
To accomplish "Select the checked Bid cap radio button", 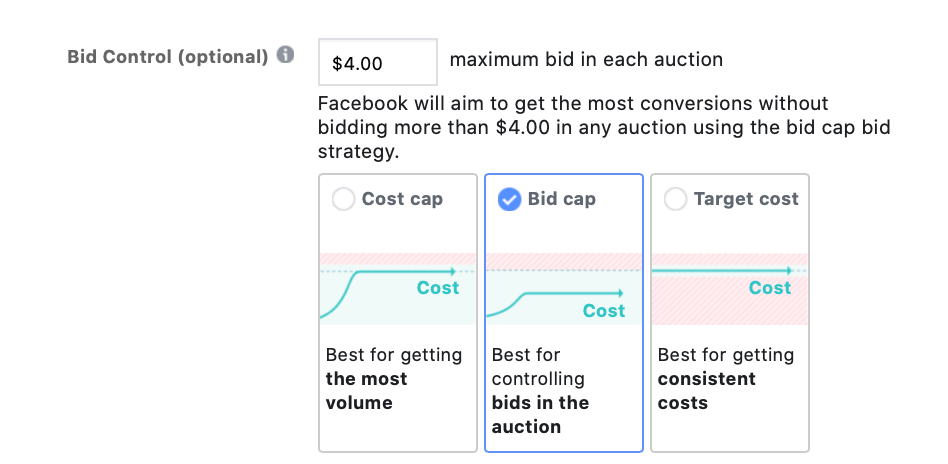I will coord(509,199).
